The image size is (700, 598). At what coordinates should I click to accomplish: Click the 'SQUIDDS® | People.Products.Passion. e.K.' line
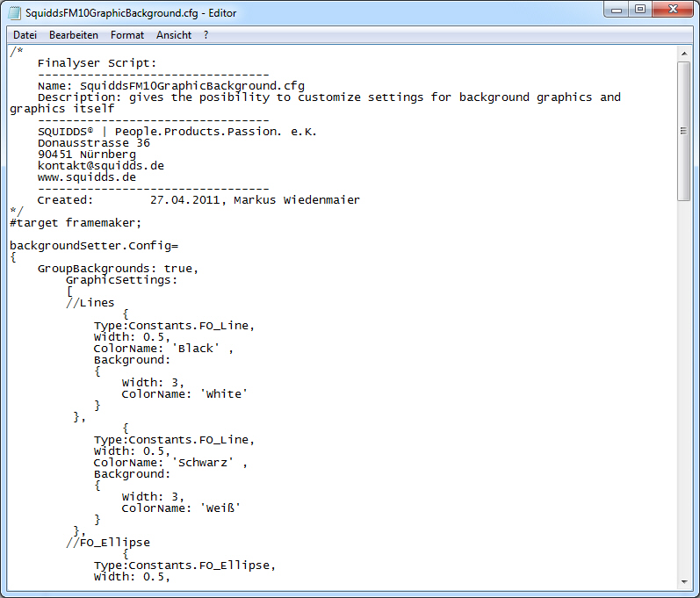[x=177, y=132]
